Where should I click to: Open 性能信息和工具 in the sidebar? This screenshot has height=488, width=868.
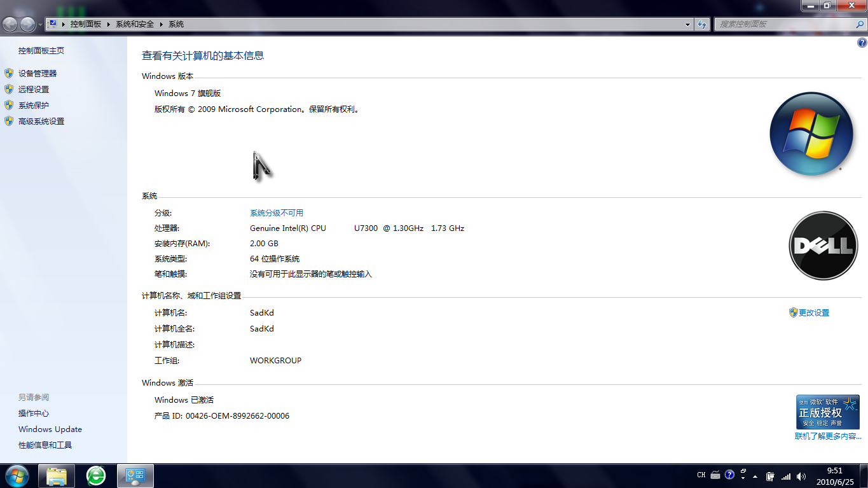pyautogui.click(x=45, y=445)
